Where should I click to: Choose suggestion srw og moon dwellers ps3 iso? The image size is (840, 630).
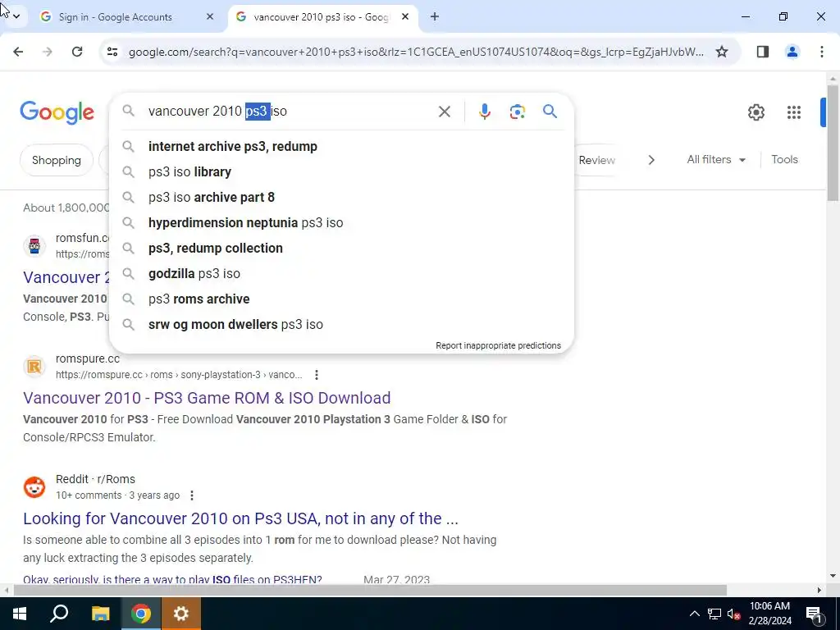click(x=341, y=325)
